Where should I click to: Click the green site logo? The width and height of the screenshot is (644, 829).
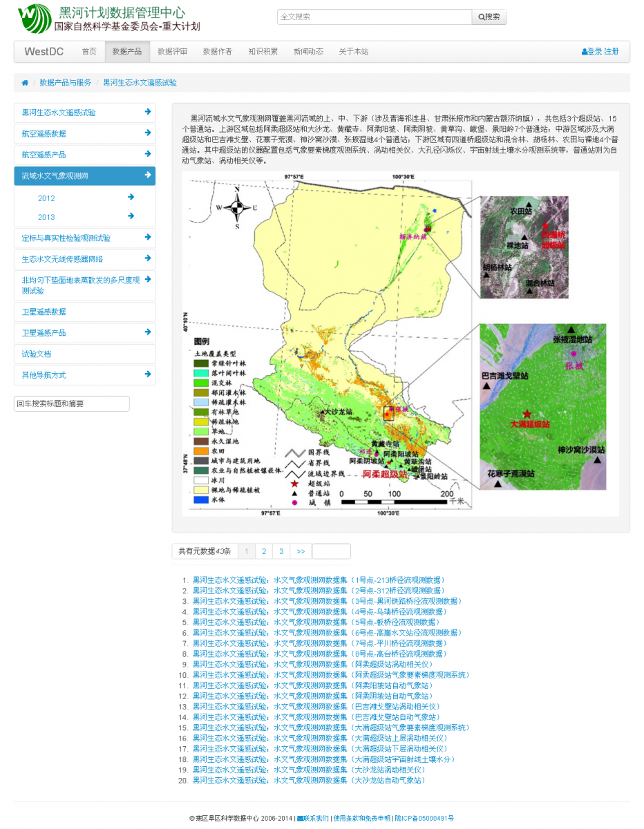[x=35, y=19]
